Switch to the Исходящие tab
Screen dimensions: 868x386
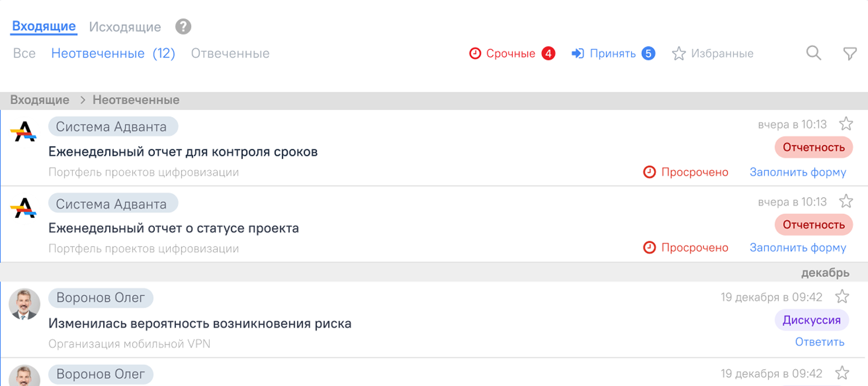(x=125, y=27)
